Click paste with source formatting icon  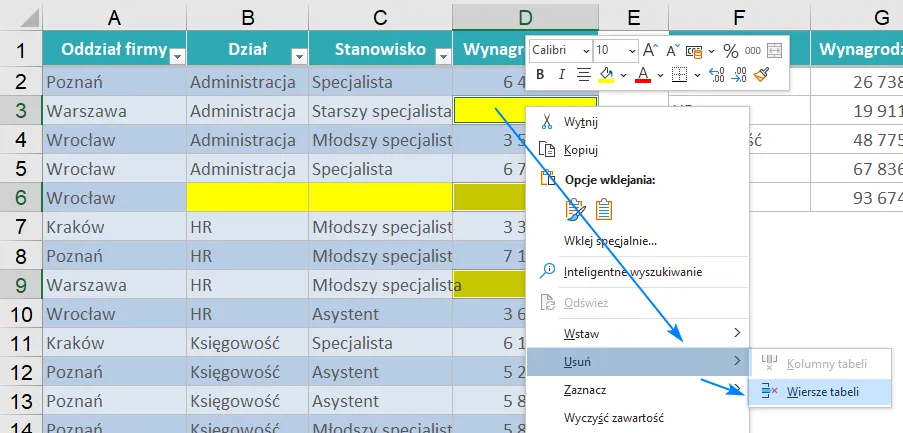[576, 210]
